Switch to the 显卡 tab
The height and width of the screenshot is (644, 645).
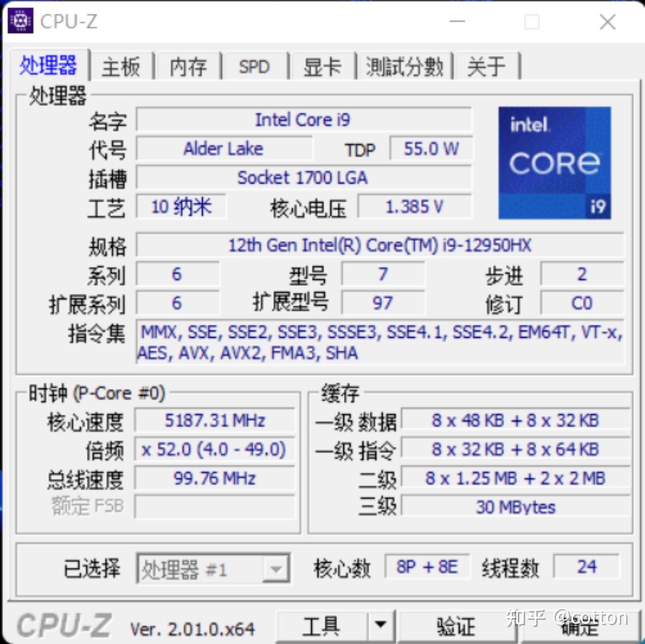[322, 66]
